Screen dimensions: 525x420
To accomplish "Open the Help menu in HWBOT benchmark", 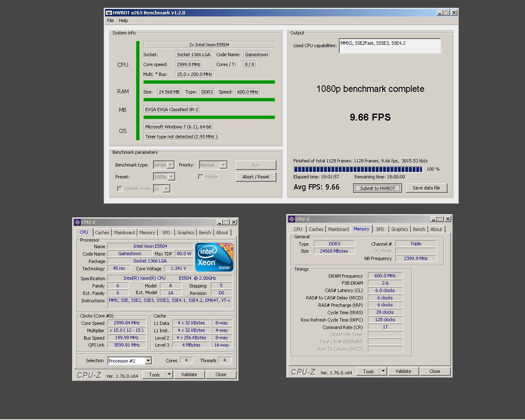I will [x=123, y=21].
